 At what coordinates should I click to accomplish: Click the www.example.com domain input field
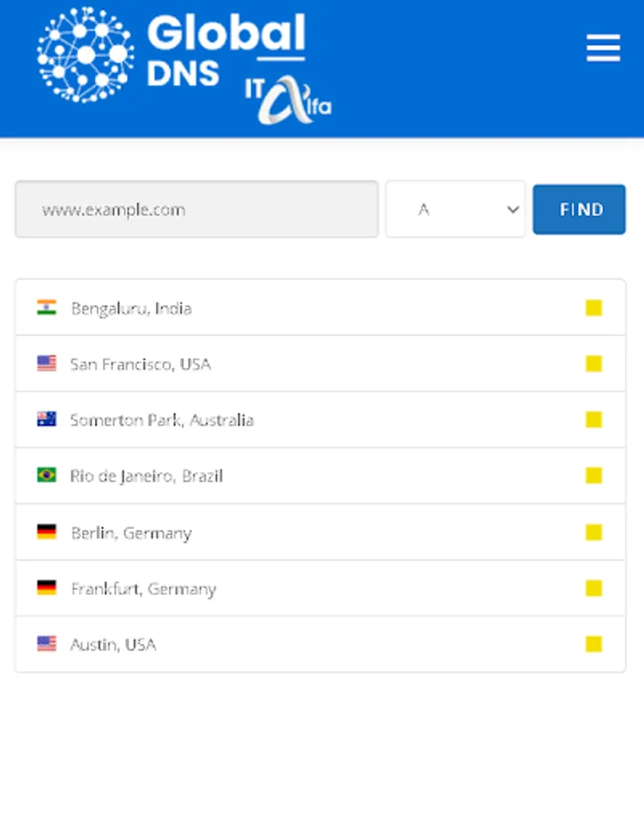click(x=196, y=209)
